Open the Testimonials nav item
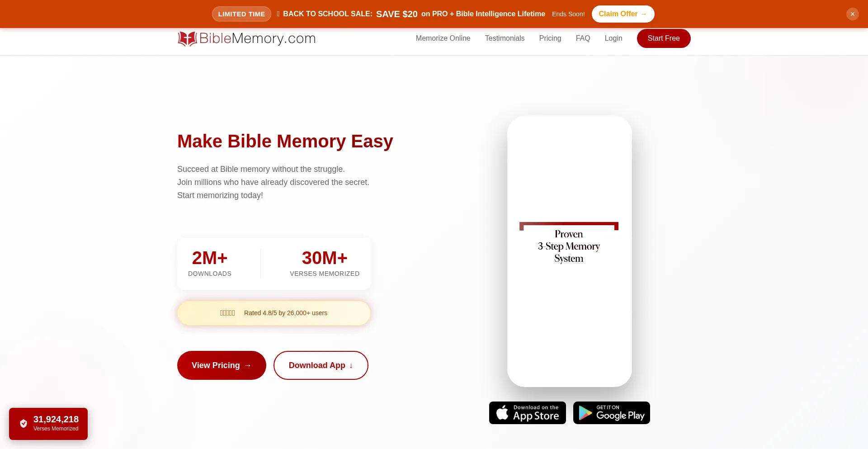Screen dimensions: 868x449 coord(505,38)
